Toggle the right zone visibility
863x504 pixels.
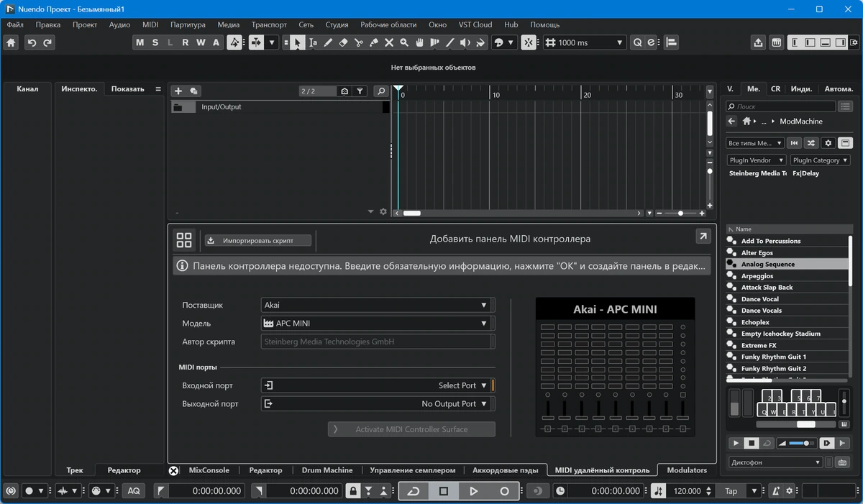(841, 42)
